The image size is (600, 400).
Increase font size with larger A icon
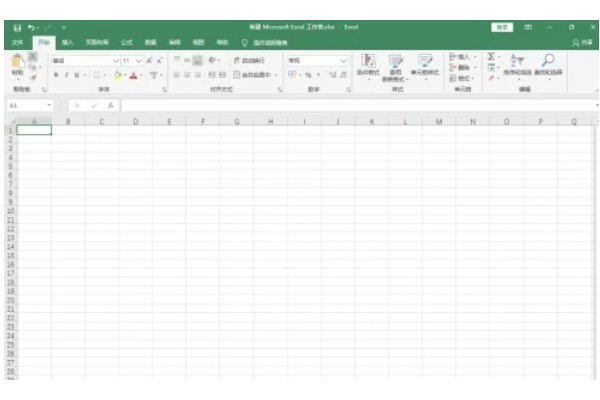point(150,60)
